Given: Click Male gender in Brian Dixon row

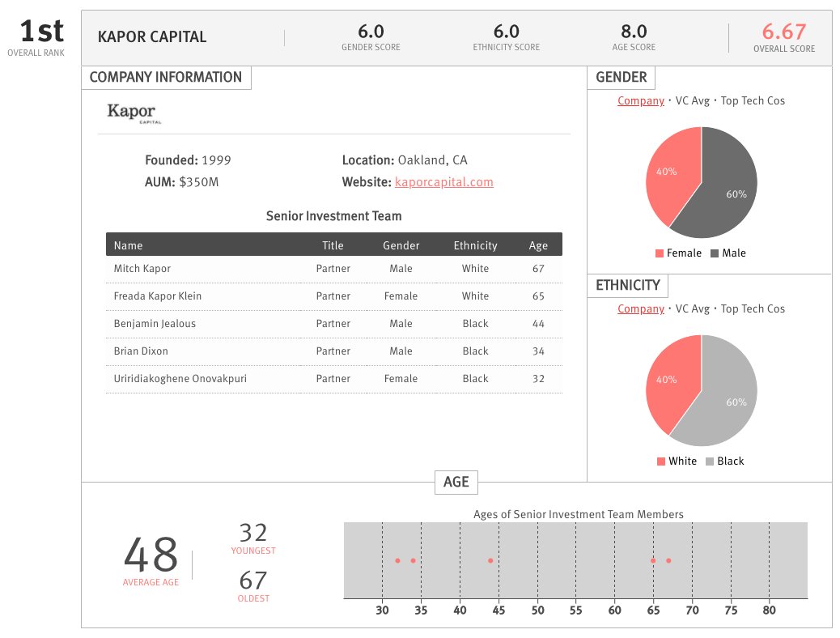Looking at the screenshot, I should (x=401, y=351).
